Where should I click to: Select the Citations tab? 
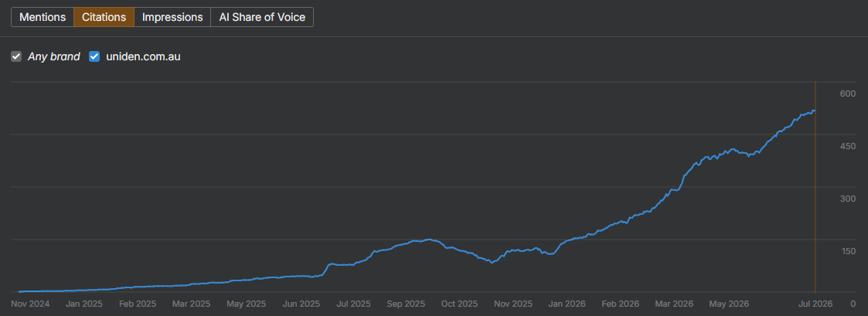click(x=104, y=17)
